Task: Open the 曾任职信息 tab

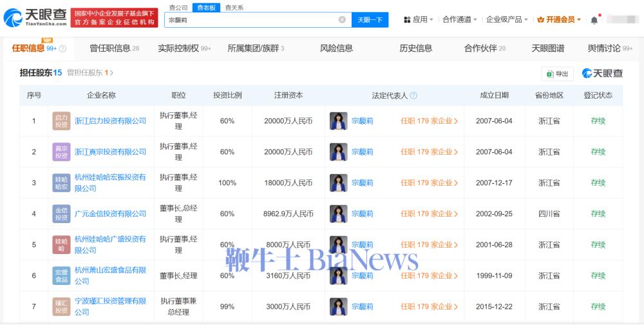Action: coord(114,48)
